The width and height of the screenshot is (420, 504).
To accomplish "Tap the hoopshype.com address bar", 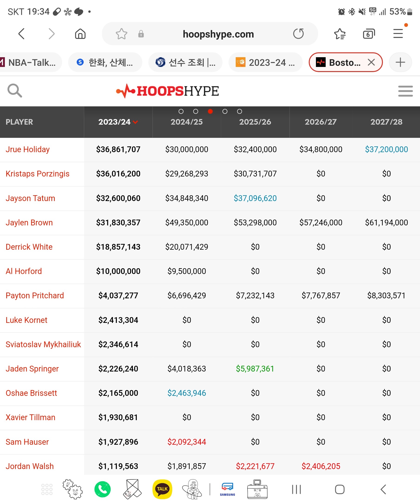I will [218, 34].
